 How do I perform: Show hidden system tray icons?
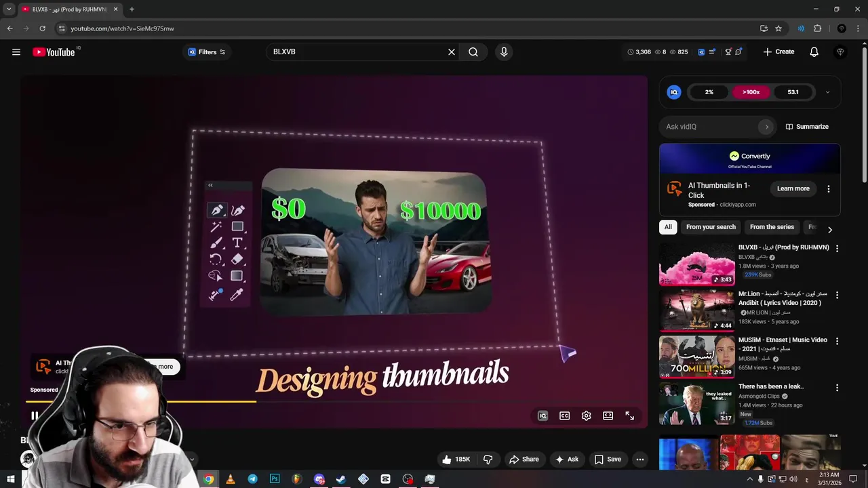749,479
